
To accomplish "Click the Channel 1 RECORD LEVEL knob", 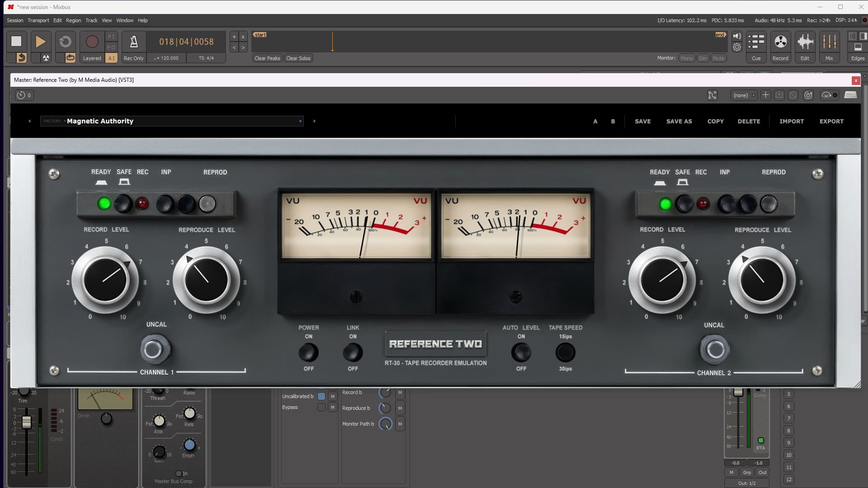I will click(x=105, y=280).
